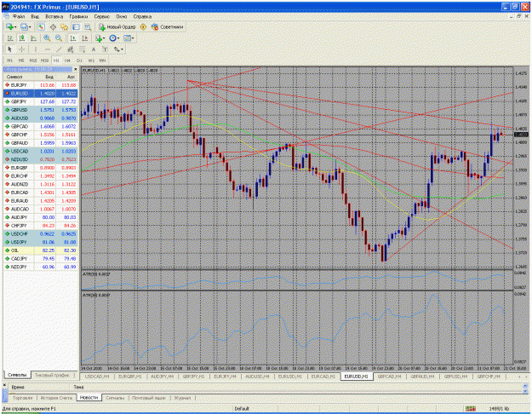Select the H1 timeframe button
This screenshot has height=414, width=532.
[x=56, y=60]
